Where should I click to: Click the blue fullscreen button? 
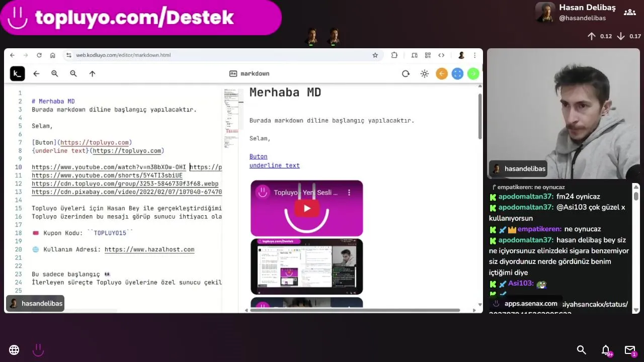[457, 74]
